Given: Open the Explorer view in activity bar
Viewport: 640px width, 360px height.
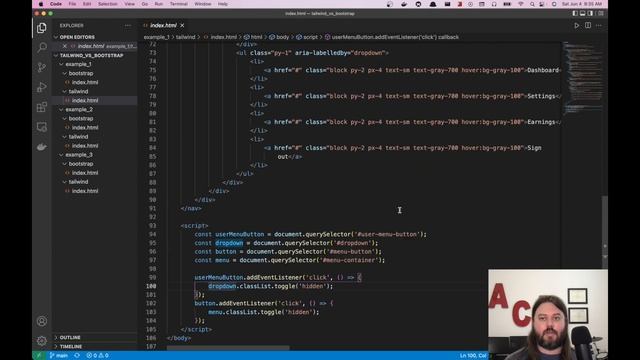Looking at the screenshot, I should point(42,28).
